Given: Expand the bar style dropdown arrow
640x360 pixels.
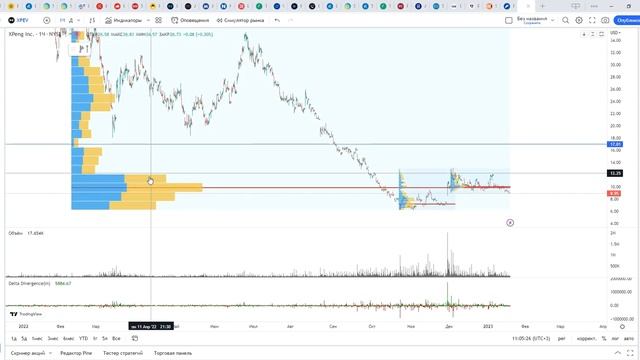Looking at the screenshot, I should pos(78,20).
